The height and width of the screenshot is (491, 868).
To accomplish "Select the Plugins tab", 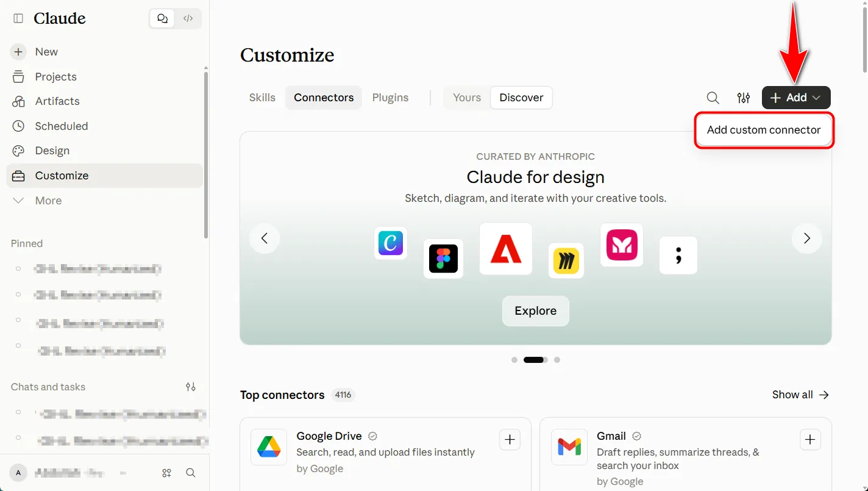I will (390, 98).
